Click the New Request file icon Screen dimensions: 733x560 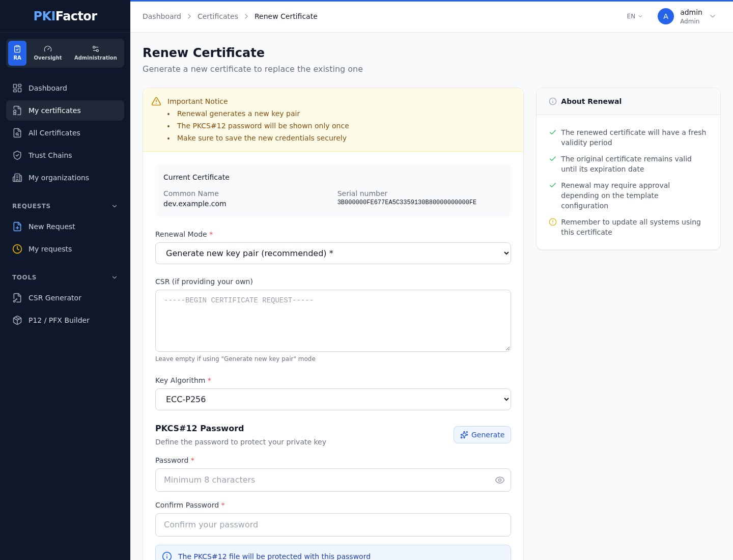coord(17,227)
